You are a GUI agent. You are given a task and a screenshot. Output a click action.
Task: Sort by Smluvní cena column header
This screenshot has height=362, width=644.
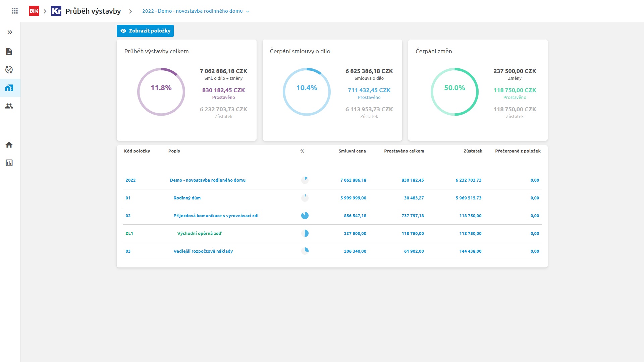[x=352, y=151]
